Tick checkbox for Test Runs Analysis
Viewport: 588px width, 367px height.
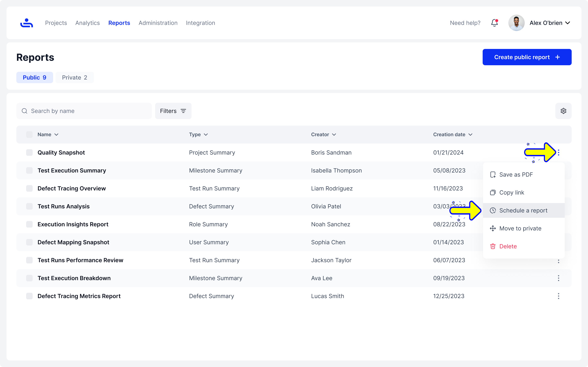[x=29, y=206]
